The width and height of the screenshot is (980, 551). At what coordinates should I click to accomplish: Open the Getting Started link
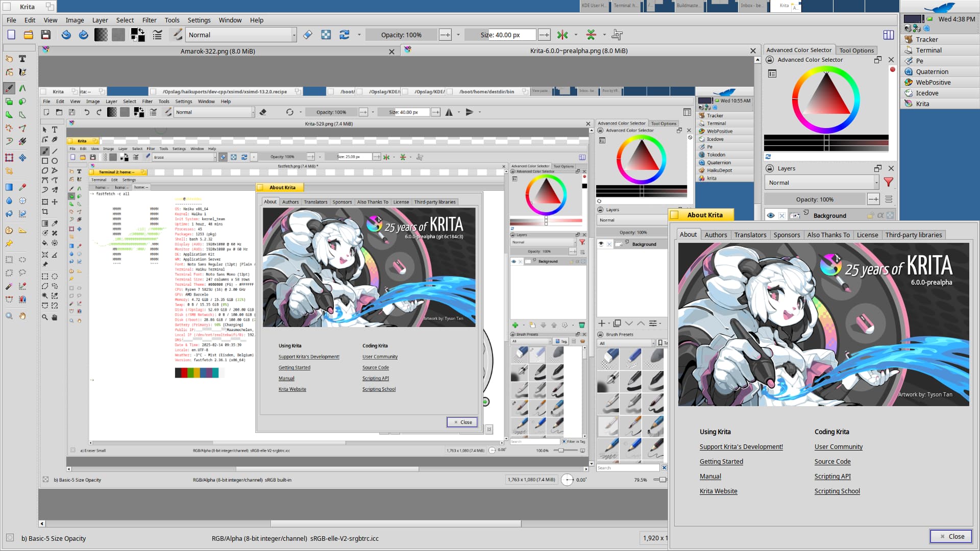click(x=721, y=461)
